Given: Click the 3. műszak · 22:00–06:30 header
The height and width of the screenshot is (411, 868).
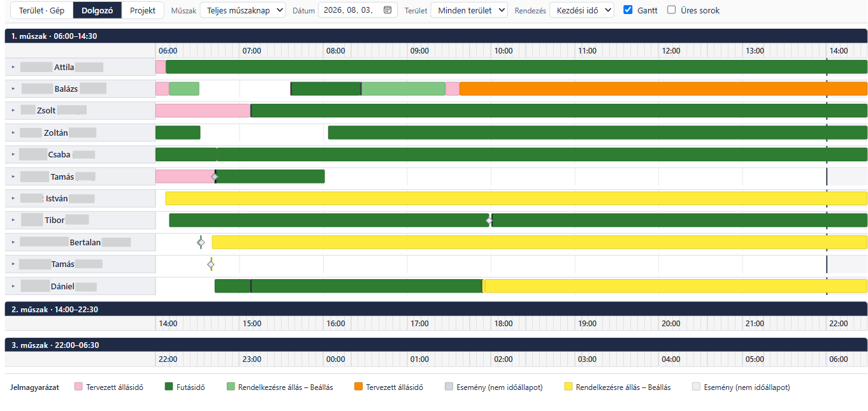Looking at the screenshot, I should (x=436, y=345).
